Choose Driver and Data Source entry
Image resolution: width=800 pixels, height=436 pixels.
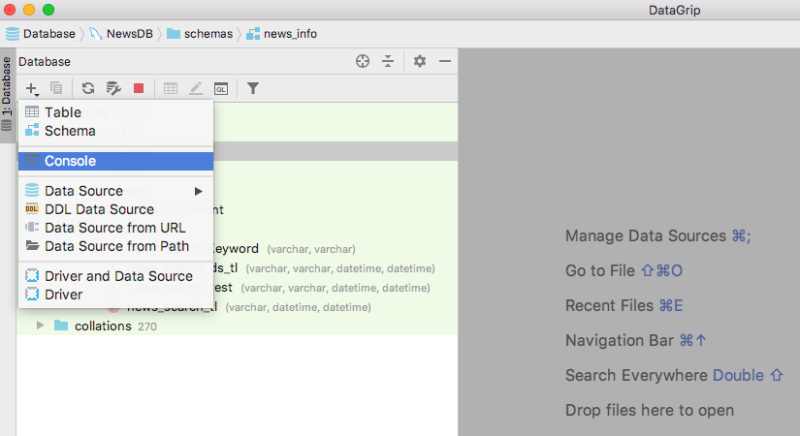click(x=115, y=276)
